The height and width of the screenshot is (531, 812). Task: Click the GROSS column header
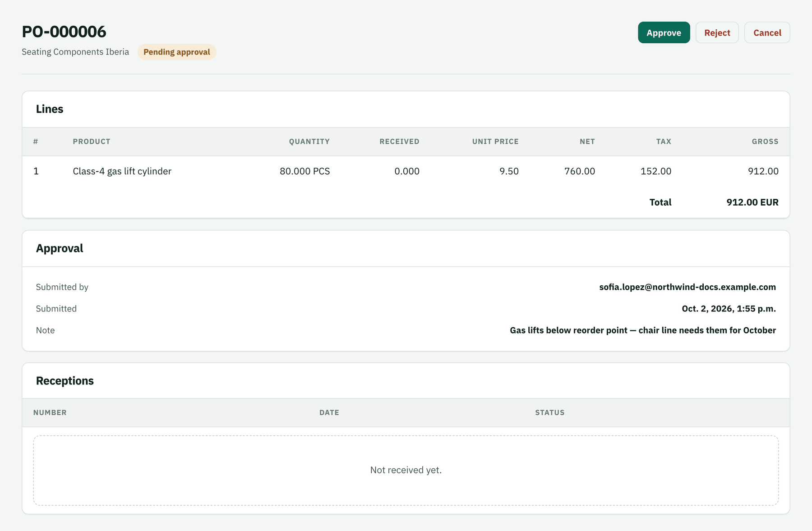(765, 142)
